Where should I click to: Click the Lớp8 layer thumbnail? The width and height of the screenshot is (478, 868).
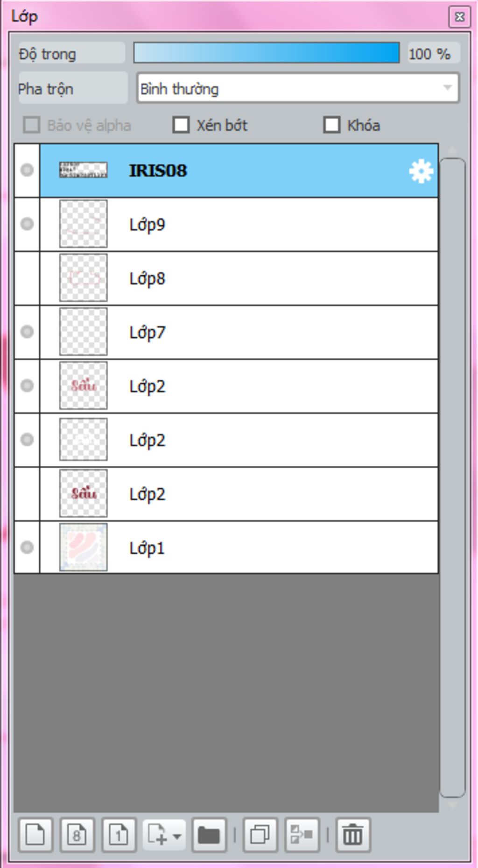point(83,278)
